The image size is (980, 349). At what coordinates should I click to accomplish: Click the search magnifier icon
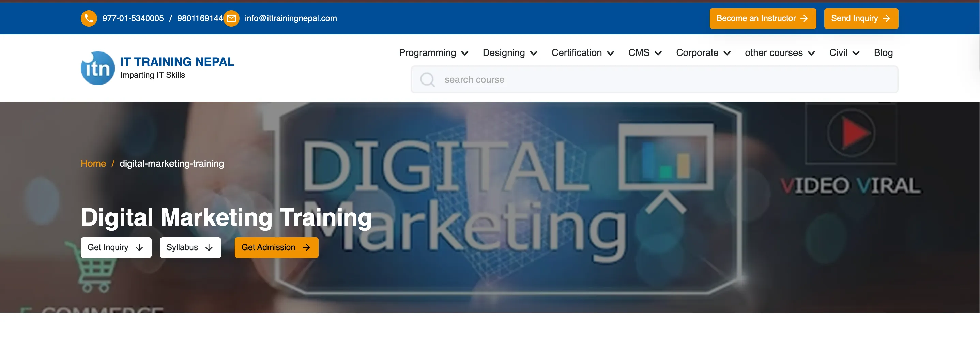pos(427,79)
